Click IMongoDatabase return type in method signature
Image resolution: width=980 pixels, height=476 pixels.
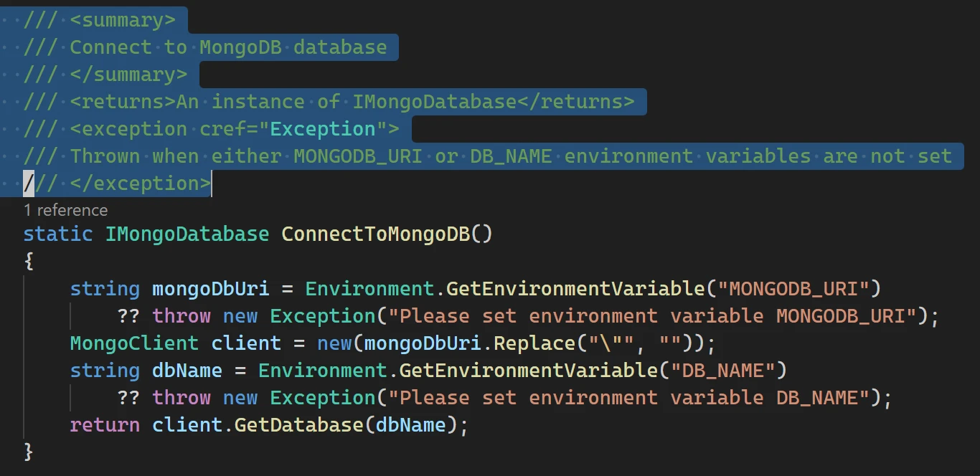(187, 234)
